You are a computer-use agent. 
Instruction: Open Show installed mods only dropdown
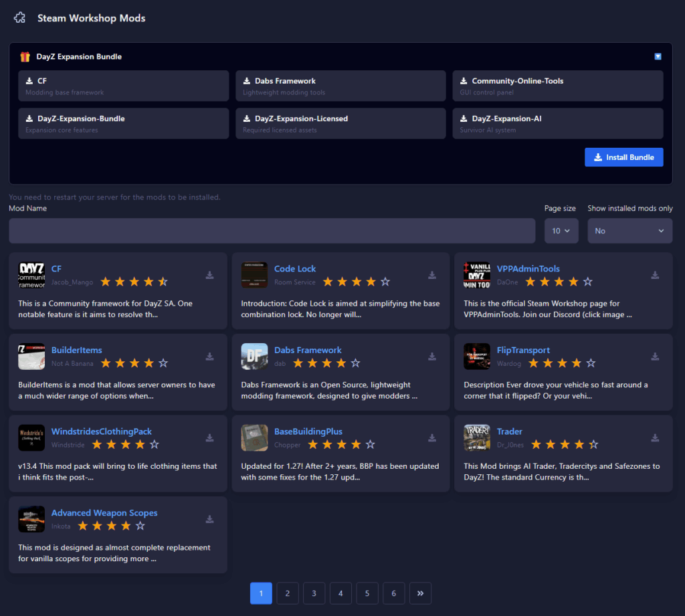click(x=629, y=231)
